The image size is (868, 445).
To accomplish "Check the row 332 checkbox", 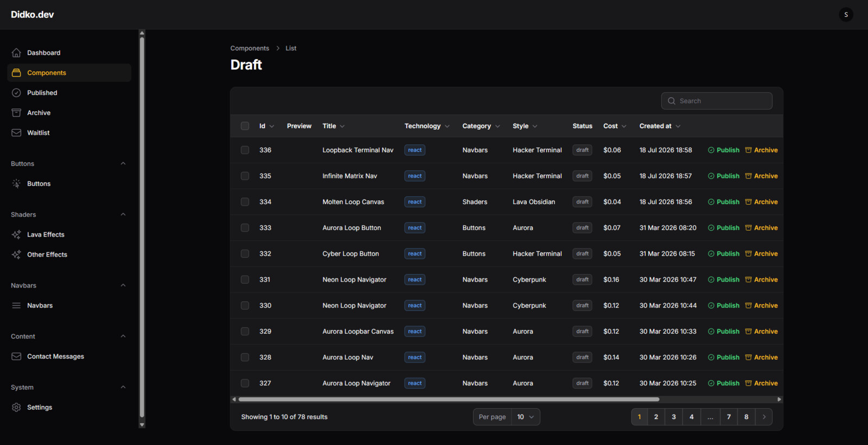I will click(245, 254).
